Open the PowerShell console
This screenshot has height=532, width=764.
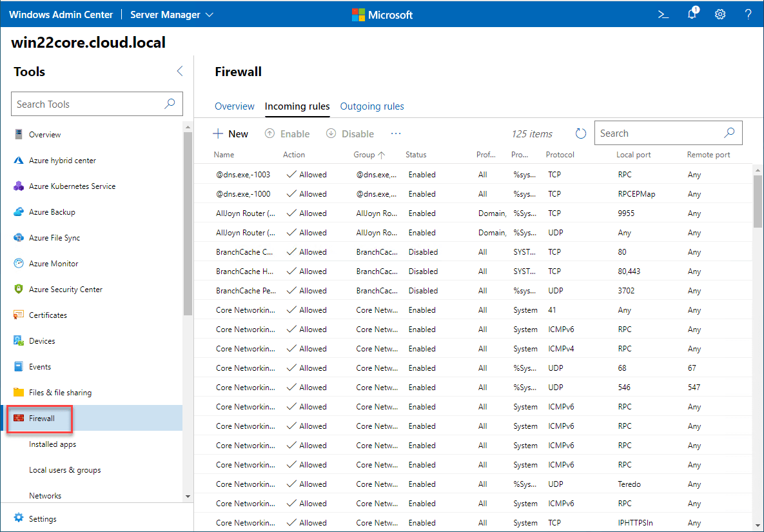663,14
